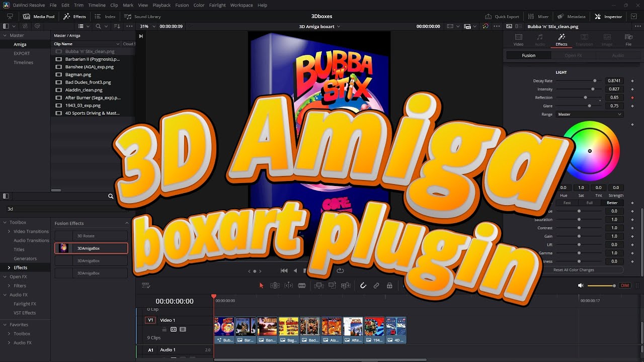Select the Blade Edit Mode tool
This screenshot has width=644, height=362.
(302, 286)
